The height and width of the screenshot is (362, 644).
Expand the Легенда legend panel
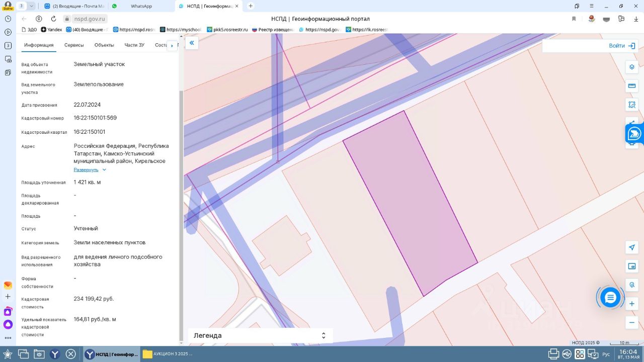261,335
